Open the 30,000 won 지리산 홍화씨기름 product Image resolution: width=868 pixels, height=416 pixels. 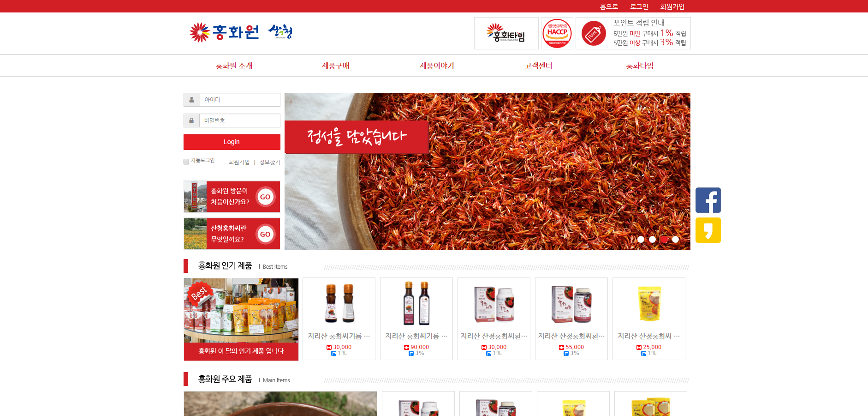click(x=339, y=319)
